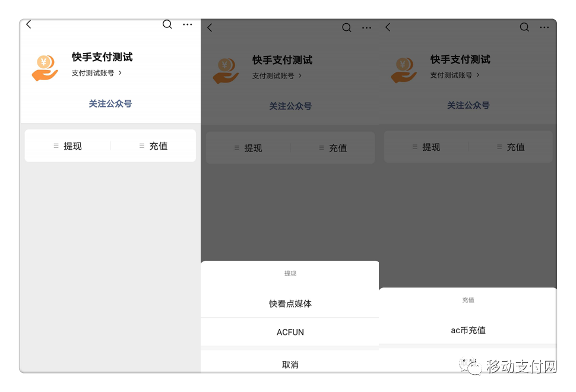The width and height of the screenshot is (576, 392).
Task: Tap the dimmed overlay avatar in middle screen
Action: 225,70
